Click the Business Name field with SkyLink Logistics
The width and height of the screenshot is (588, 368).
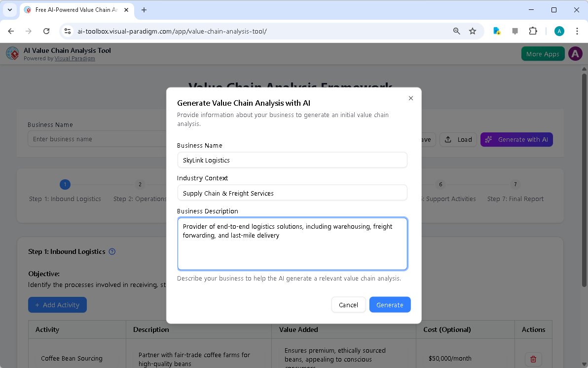(292, 160)
